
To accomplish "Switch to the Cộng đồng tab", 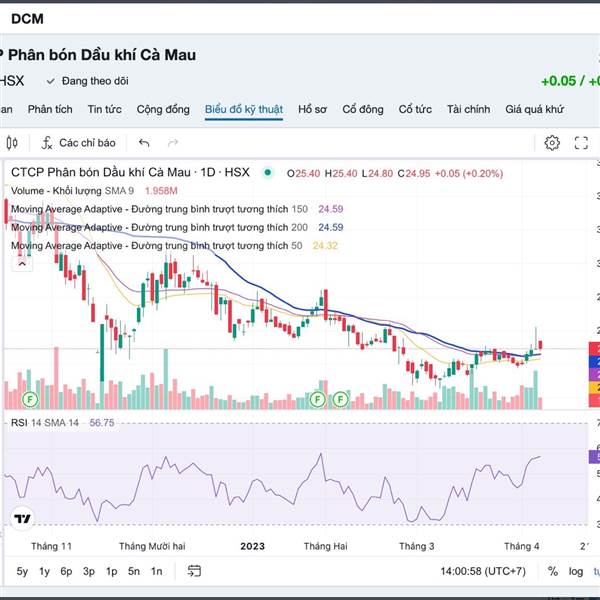I will [163, 109].
